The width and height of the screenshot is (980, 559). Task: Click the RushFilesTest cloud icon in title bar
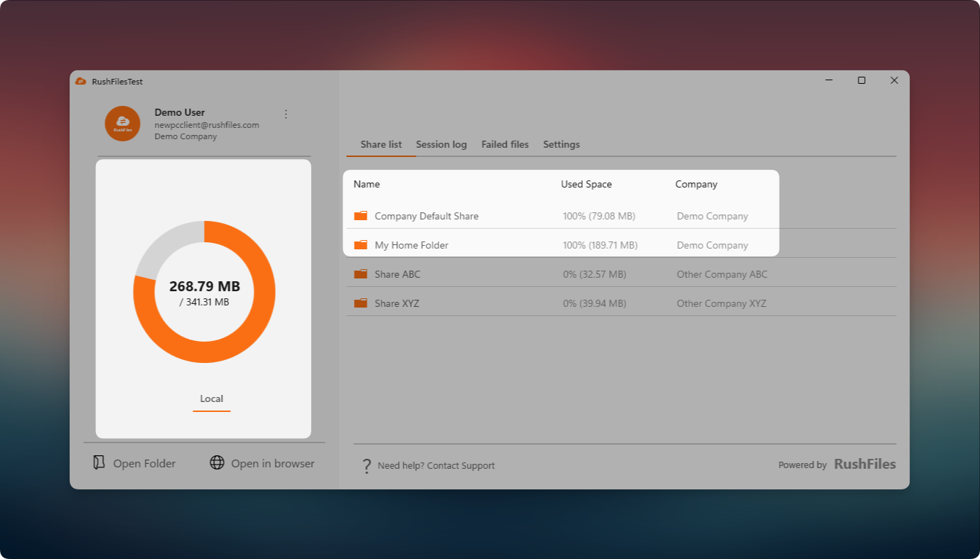click(81, 82)
